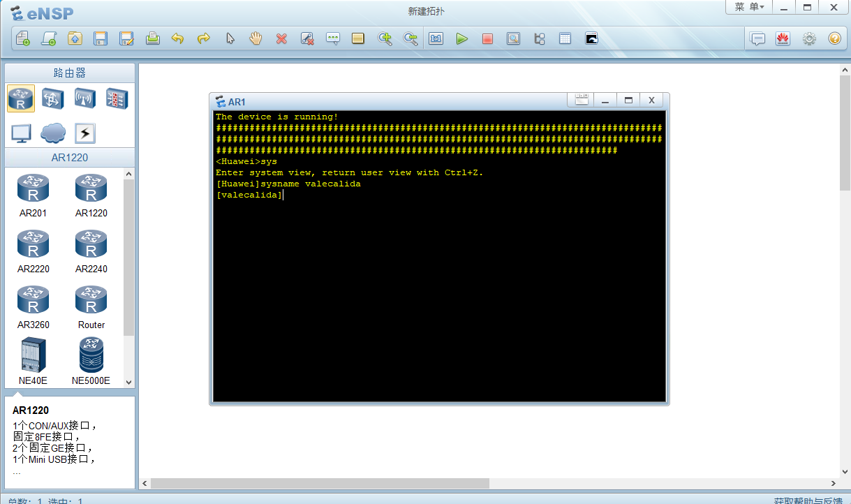Pick the generic Router model

coord(91,308)
